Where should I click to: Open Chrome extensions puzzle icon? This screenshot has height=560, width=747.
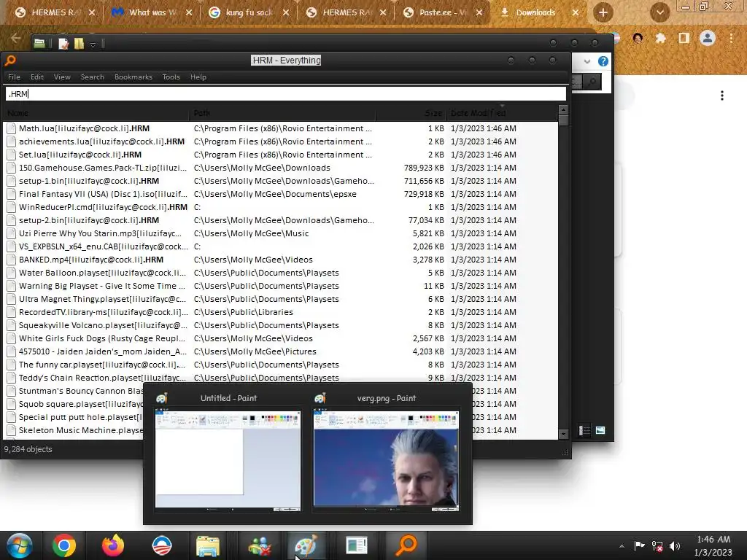(660, 38)
